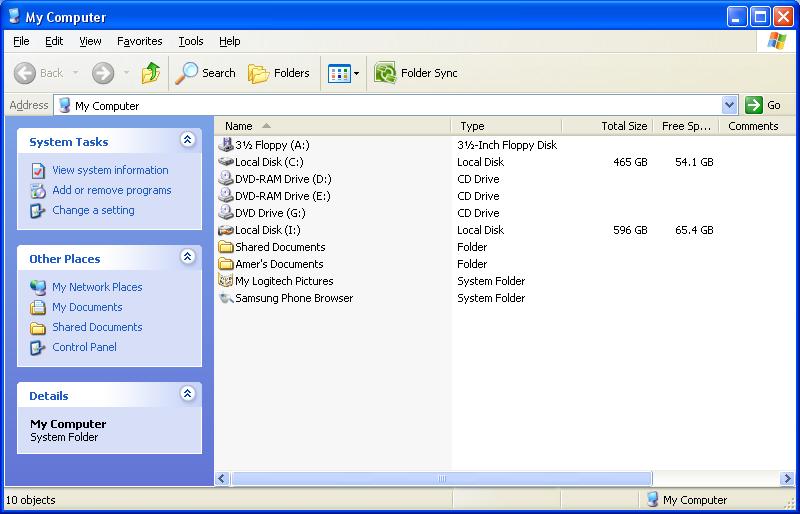Click the Add or remove programs link

[x=111, y=190]
